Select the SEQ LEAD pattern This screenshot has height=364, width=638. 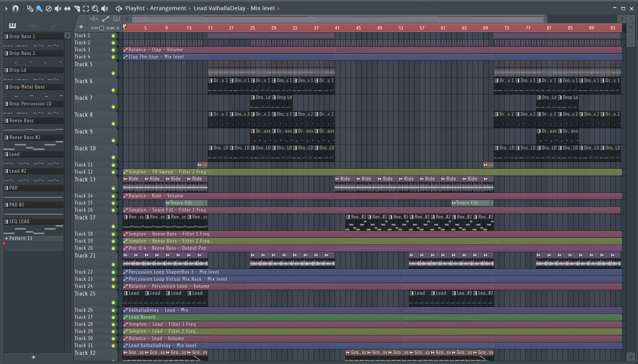[33, 221]
